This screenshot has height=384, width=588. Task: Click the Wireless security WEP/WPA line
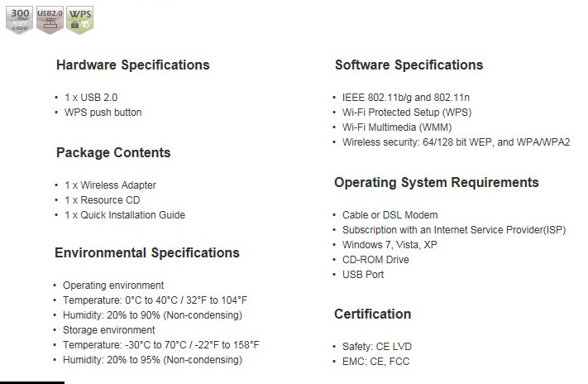456,142
